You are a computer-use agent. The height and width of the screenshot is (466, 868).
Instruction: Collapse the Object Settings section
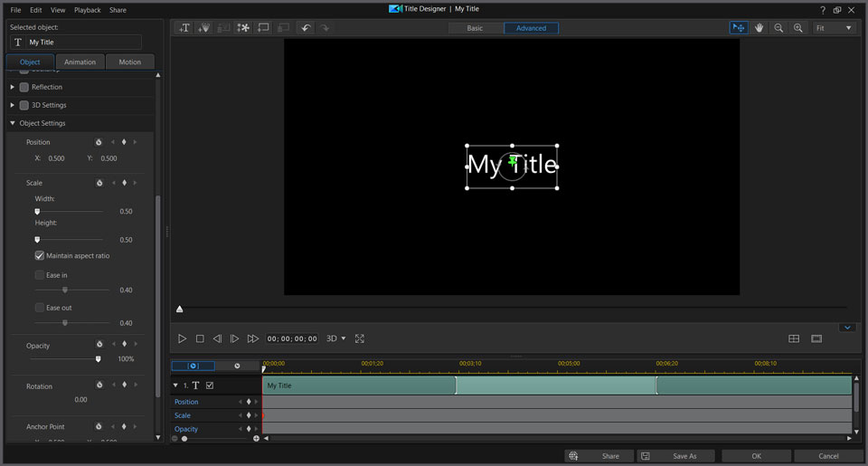point(13,123)
